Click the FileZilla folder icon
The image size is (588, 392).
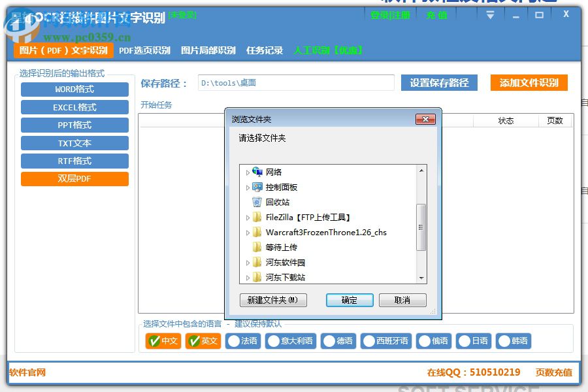coord(257,217)
